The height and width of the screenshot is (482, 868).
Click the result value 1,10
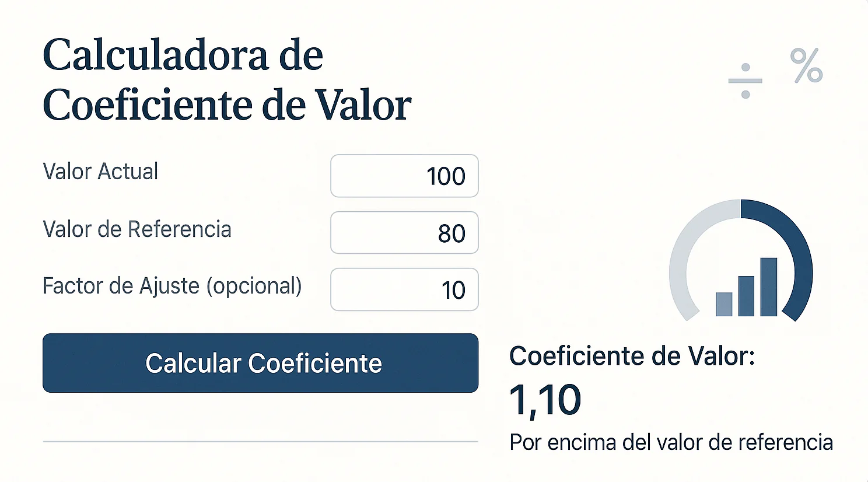pyautogui.click(x=544, y=399)
